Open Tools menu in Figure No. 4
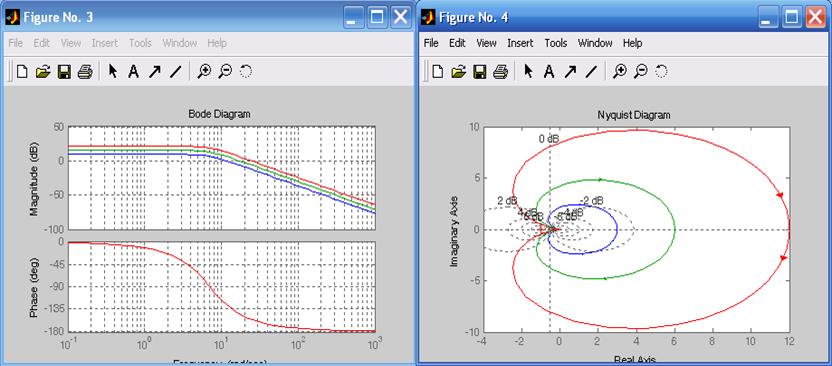This screenshot has height=366, width=832. coord(556,43)
